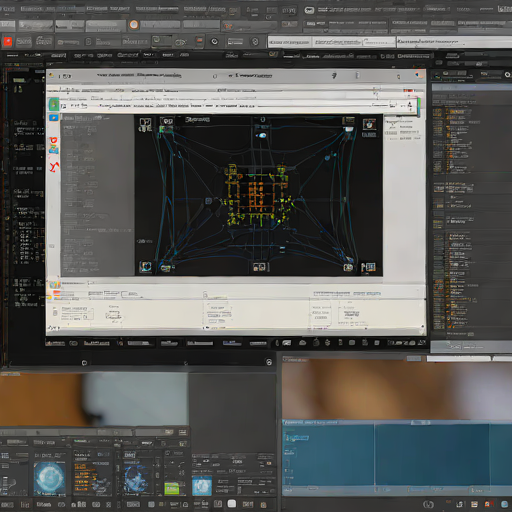Pick the bright green swatch in bottom panel
The width and height of the screenshot is (512, 512).
(172, 489)
